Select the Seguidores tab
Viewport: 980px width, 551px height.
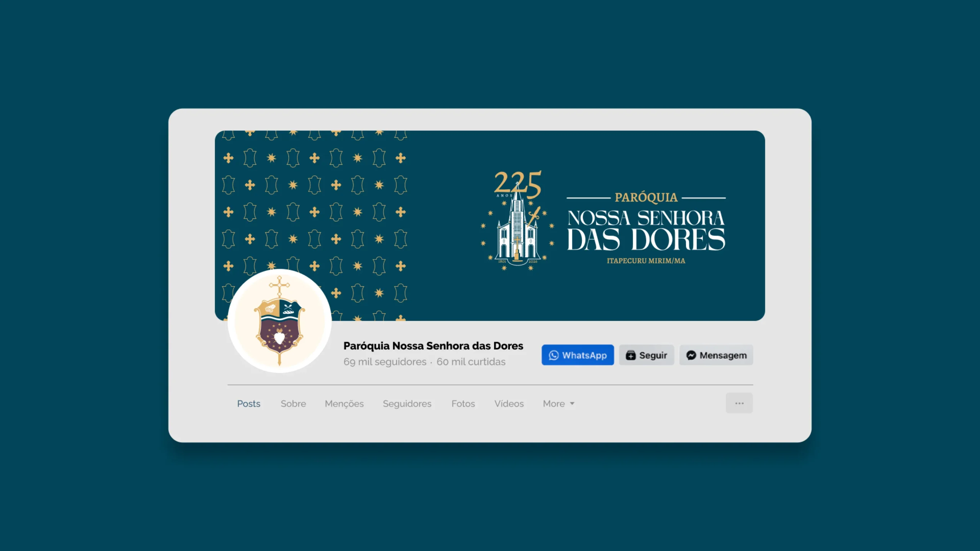407,404
